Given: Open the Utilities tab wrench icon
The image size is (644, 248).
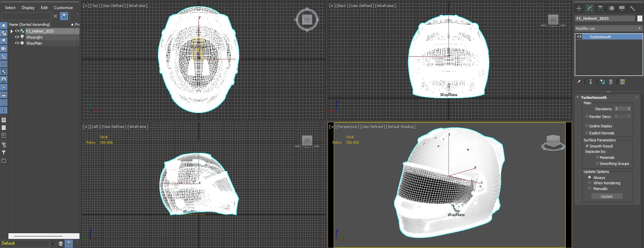Looking at the screenshot, I should pos(633,8).
